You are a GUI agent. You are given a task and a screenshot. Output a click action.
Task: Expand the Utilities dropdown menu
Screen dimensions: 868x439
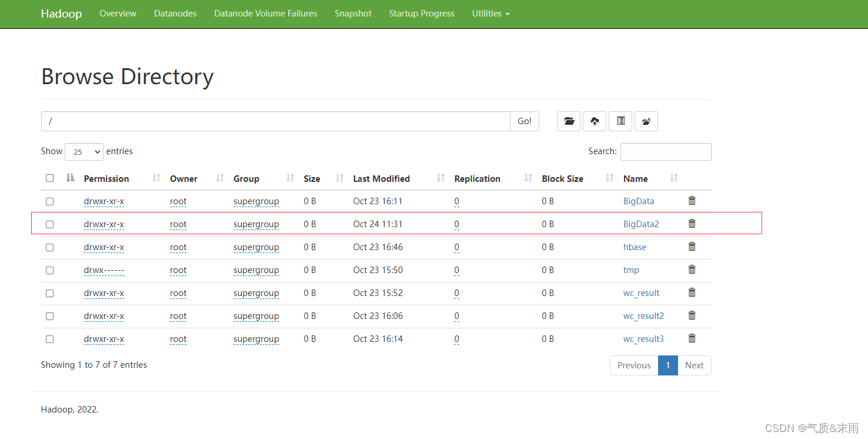490,14
